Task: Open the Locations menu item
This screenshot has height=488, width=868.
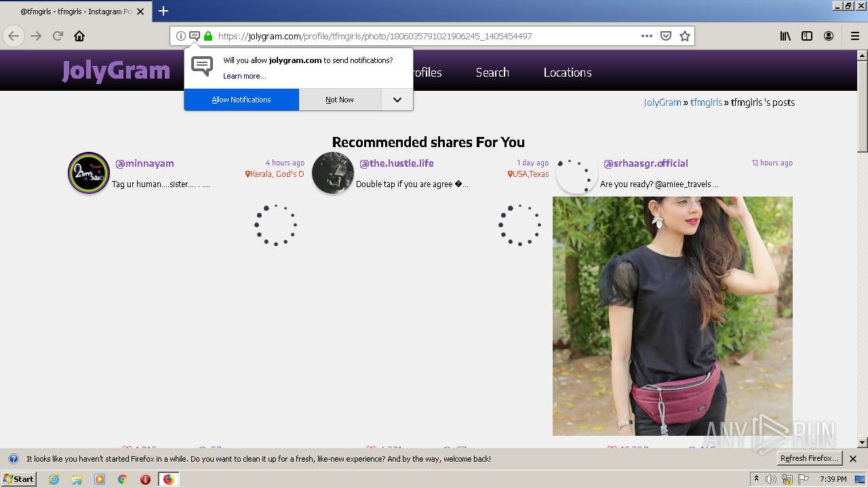Action: click(568, 73)
